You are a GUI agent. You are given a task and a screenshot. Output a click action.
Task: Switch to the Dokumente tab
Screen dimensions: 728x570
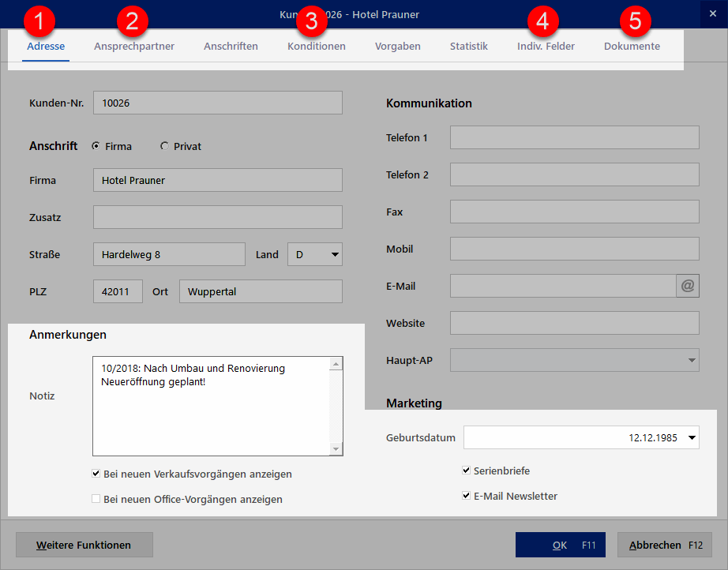click(632, 46)
